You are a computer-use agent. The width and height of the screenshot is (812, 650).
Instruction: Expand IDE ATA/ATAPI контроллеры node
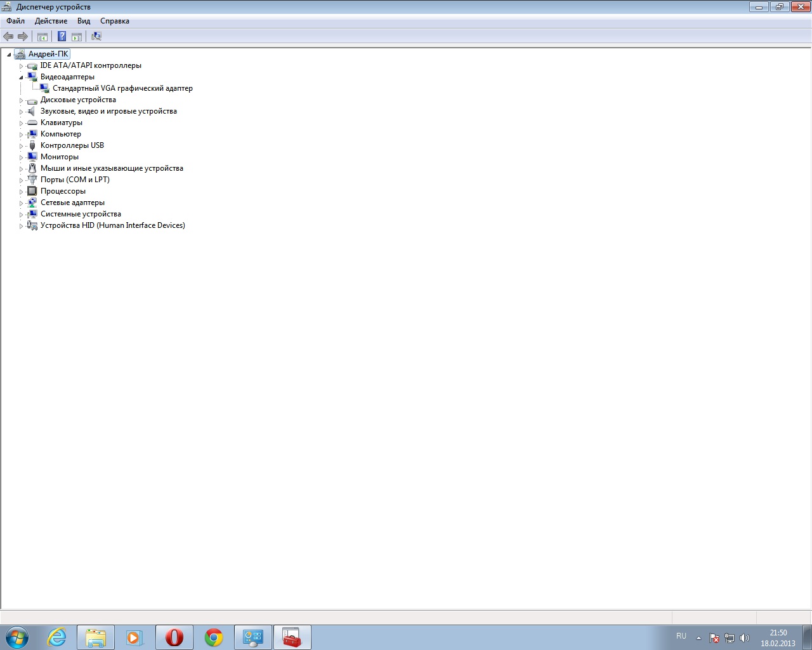(x=21, y=66)
